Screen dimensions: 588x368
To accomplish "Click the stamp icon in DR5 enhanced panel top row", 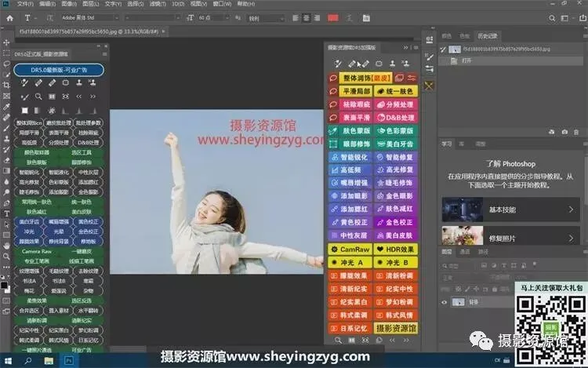I will coord(392,64).
